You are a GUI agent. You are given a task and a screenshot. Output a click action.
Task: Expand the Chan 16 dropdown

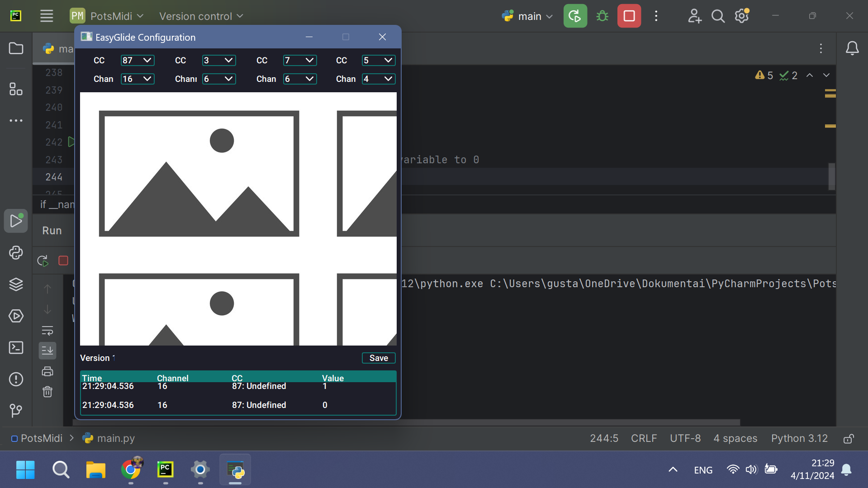tap(138, 79)
